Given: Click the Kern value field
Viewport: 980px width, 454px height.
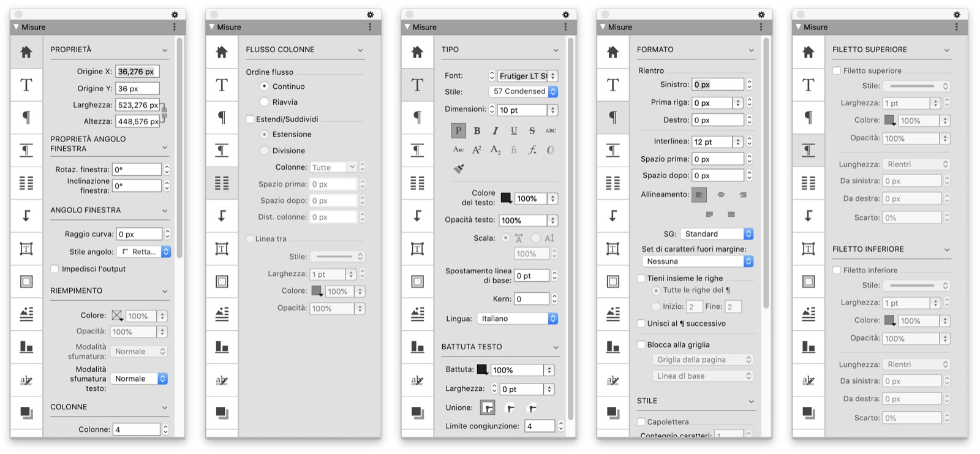Looking at the screenshot, I should 532,299.
